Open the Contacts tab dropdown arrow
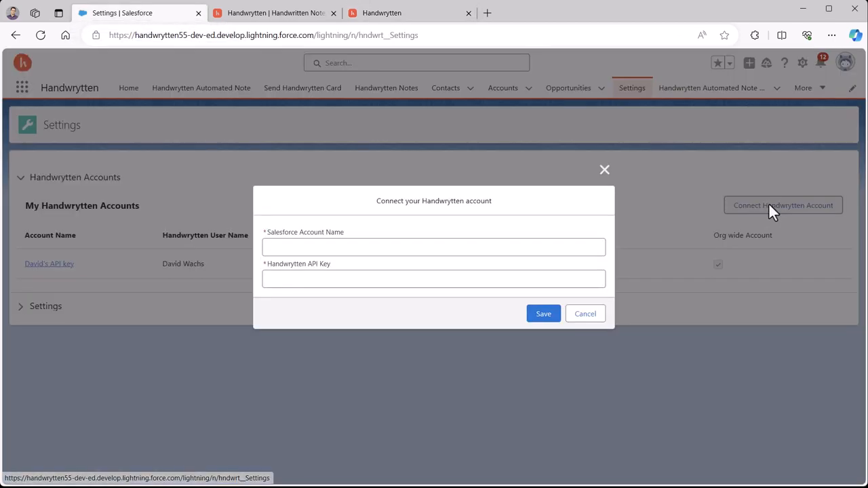 pos(470,88)
